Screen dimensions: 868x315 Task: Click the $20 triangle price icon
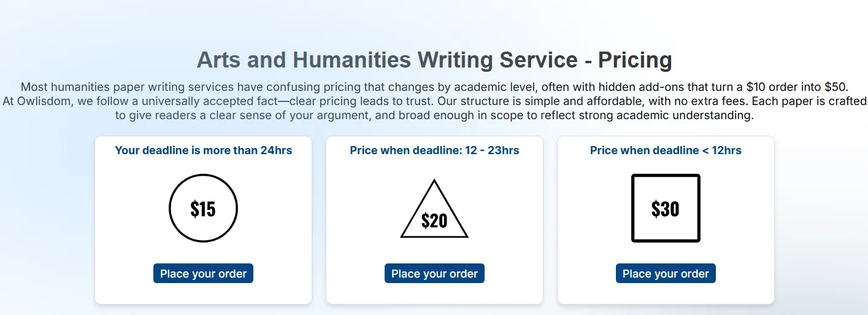click(434, 212)
